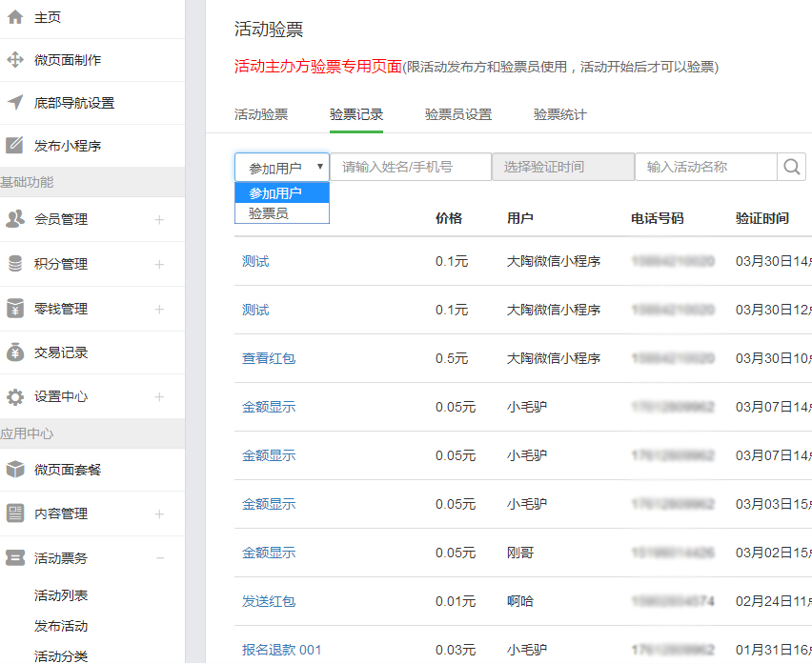This screenshot has width=812, height=664.
Task: Collapse the 活动票务 section minus sign
Action: coord(159,558)
